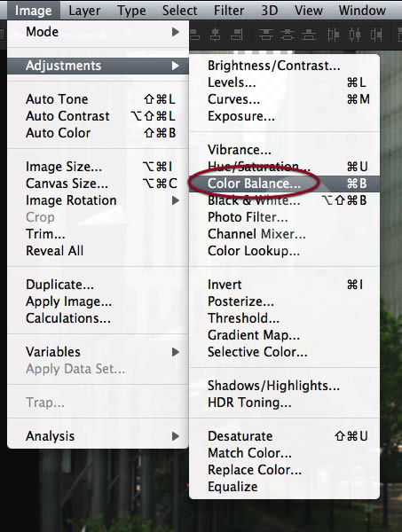This screenshot has height=532, width=402.
Task: Open the 3D menu
Action: click(269, 11)
